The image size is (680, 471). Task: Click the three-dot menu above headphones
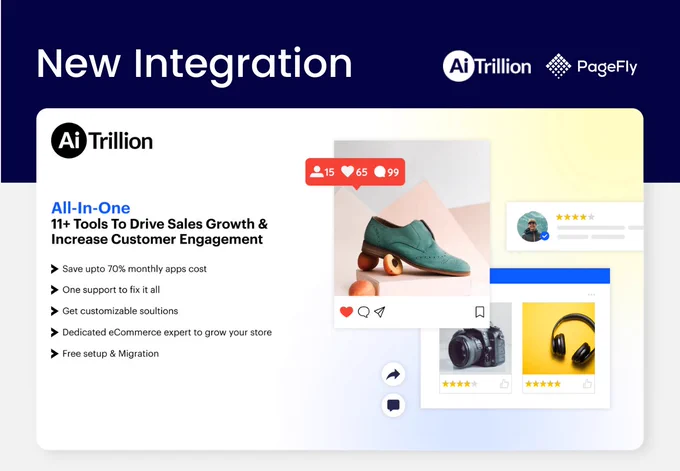pos(591,294)
